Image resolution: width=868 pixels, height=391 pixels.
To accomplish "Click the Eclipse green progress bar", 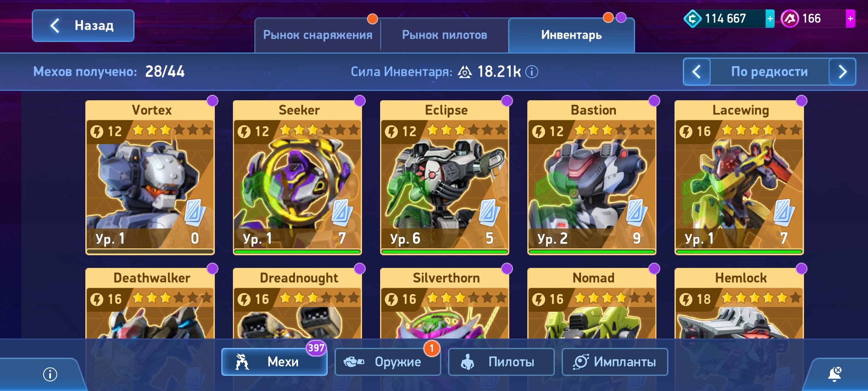I will 444,251.
